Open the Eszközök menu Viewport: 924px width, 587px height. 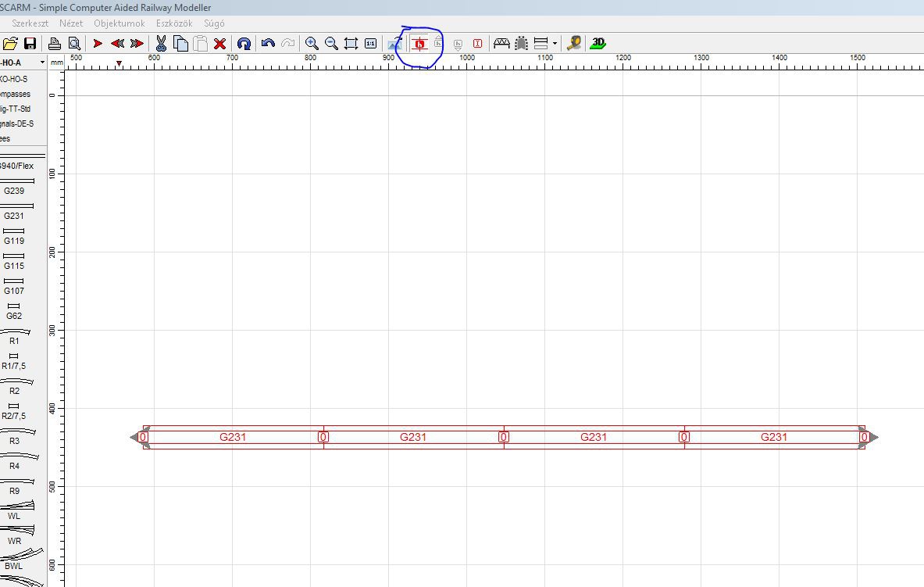[x=173, y=23]
